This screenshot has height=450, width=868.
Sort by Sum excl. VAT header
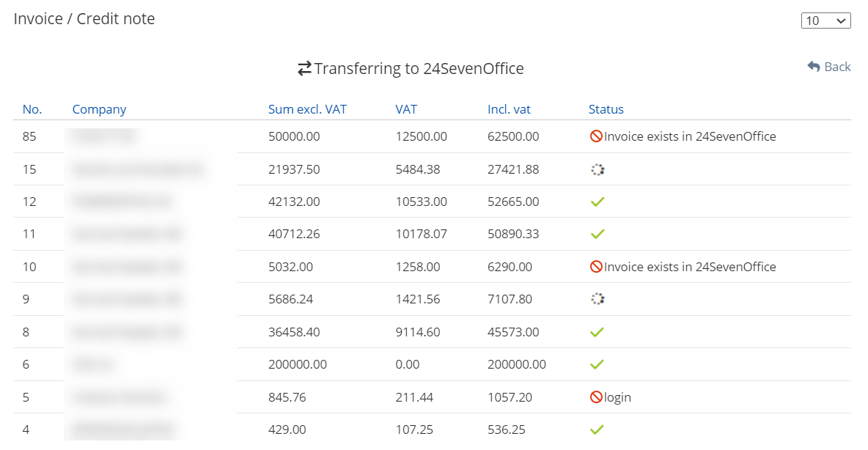pyautogui.click(x=307, y=109)
